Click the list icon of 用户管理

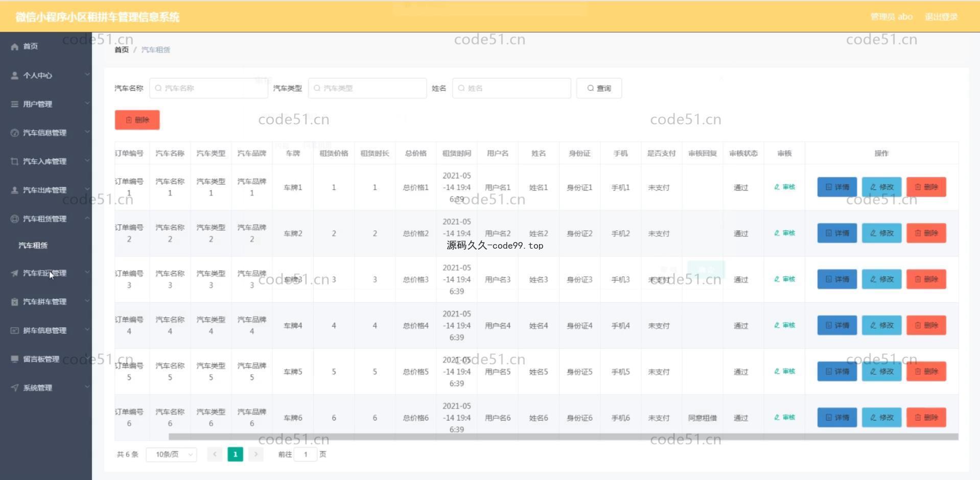pyautogui.click(x=14, y=104)
